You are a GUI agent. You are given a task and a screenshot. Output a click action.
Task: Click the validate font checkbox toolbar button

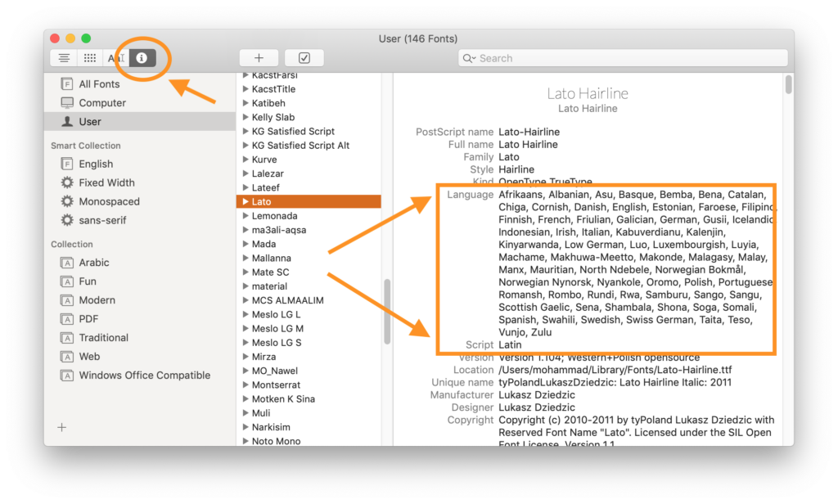pos(303,57)
